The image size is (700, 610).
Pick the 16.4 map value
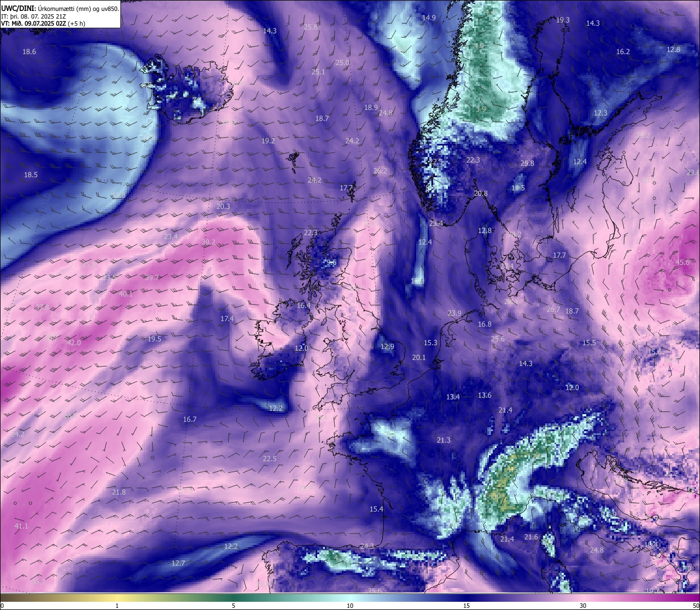click(x=304, y=306)
